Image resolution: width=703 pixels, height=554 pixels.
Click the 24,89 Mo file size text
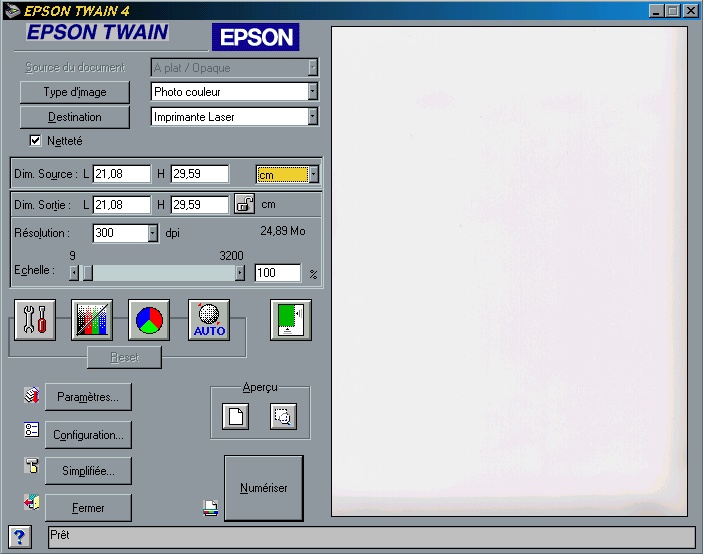pos(283,231)
